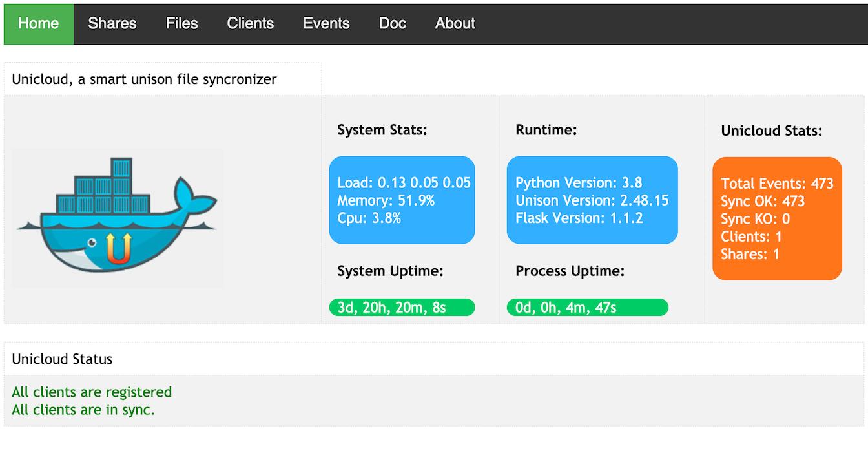The height and width of the screenshot is (464, 868).
Task: Click the 'Sync KO: 0' line
Action: [x=756, y=219]
